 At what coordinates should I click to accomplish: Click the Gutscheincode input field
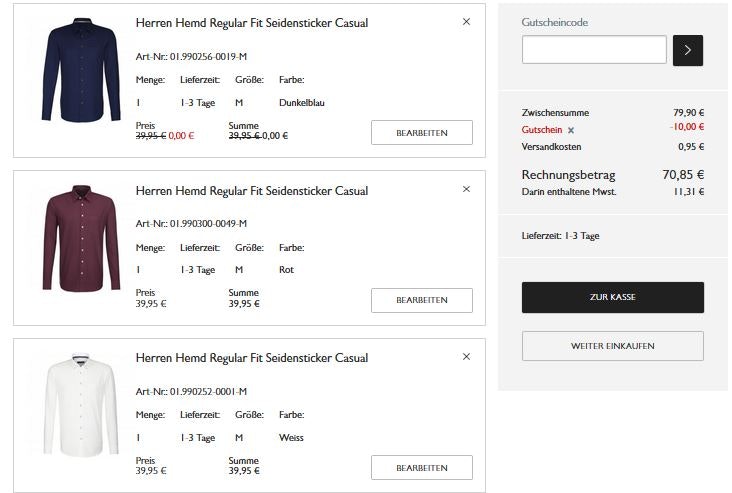click(594, 50)
